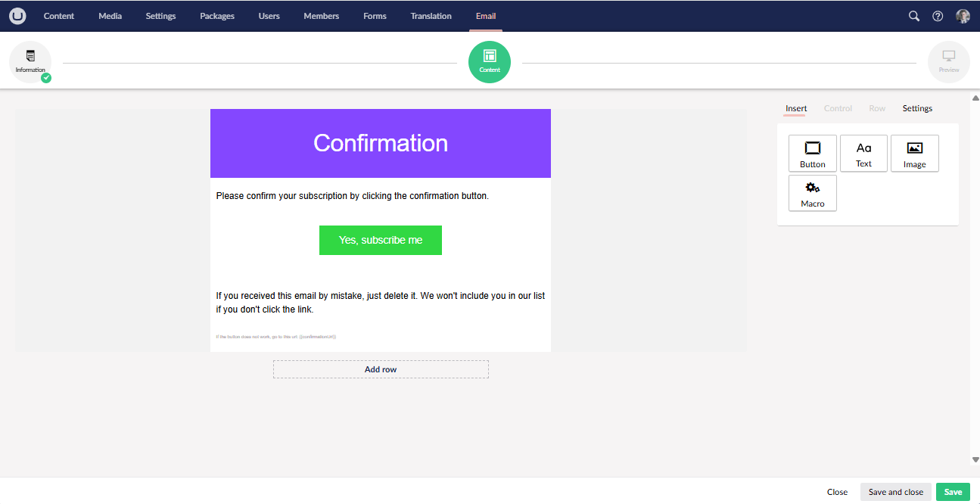Click the green Save button
This screenshot has width=980, height=504.
point(953,492)
